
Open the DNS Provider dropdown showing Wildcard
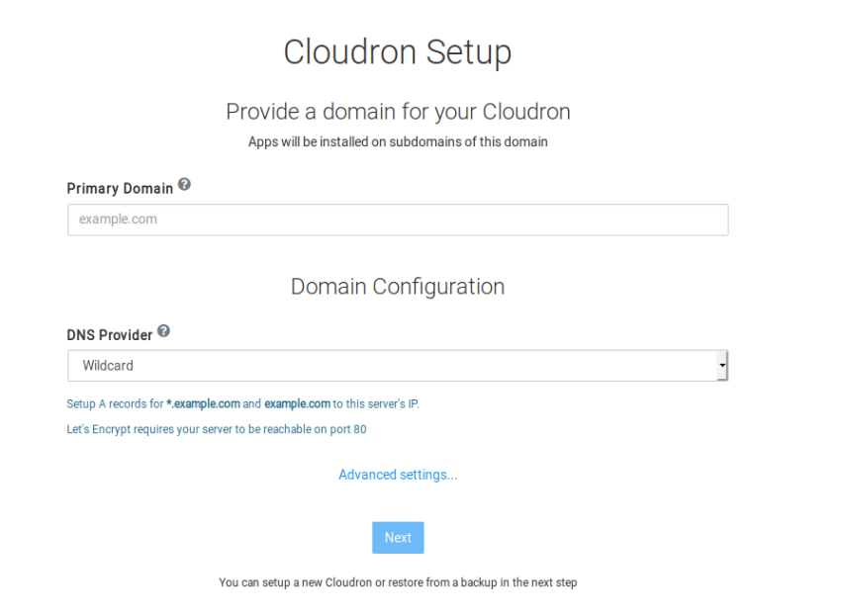tap(398, 366)
